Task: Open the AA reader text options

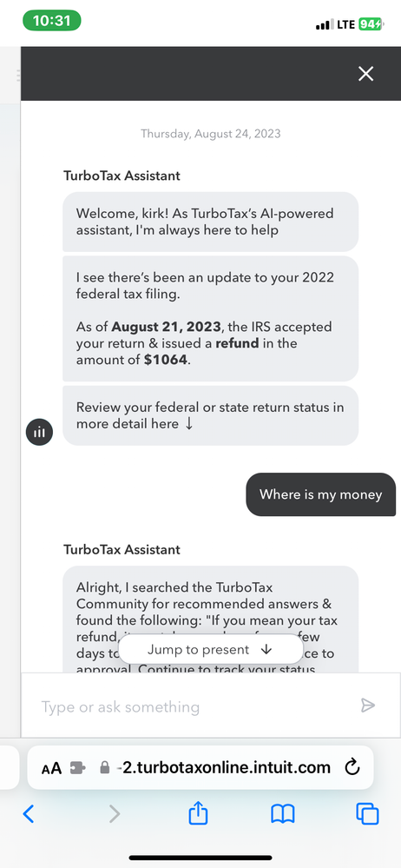Action: (x=51, y=768)
